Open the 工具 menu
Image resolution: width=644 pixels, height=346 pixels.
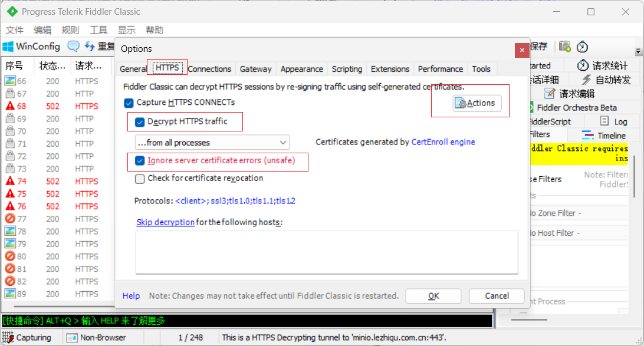tap(98, 30)
